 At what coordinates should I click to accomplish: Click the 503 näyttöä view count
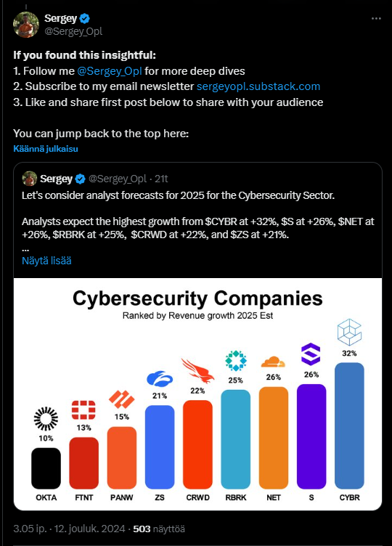click(159, 529)
